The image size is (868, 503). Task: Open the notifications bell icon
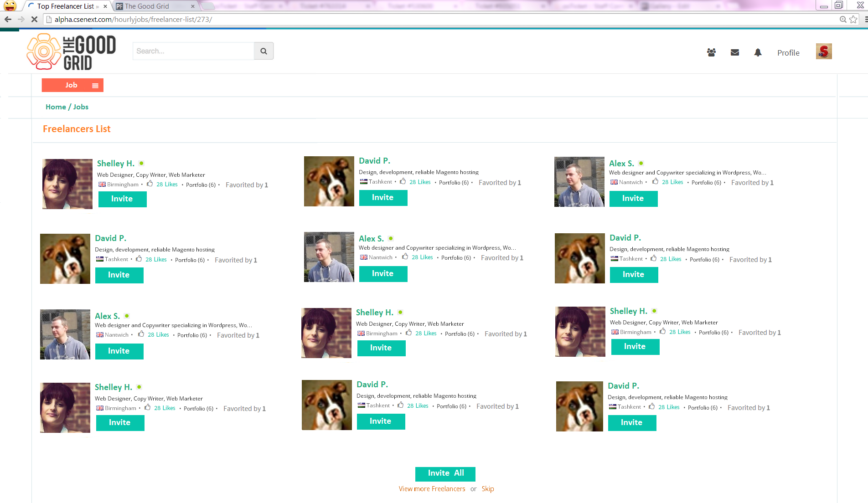tap(758, 52)
